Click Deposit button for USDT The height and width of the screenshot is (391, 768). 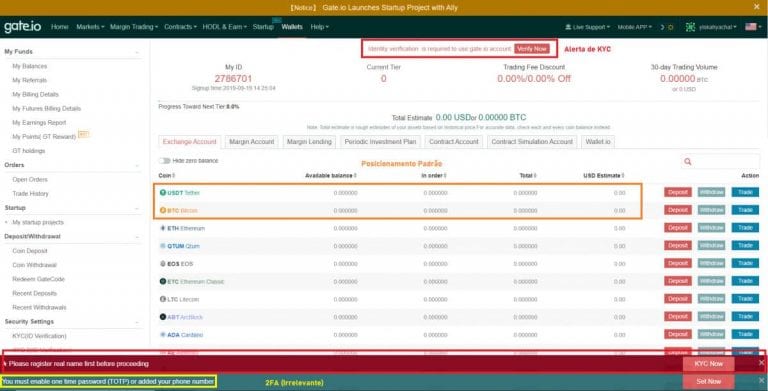pyautogui.click(x=678, y=193)
